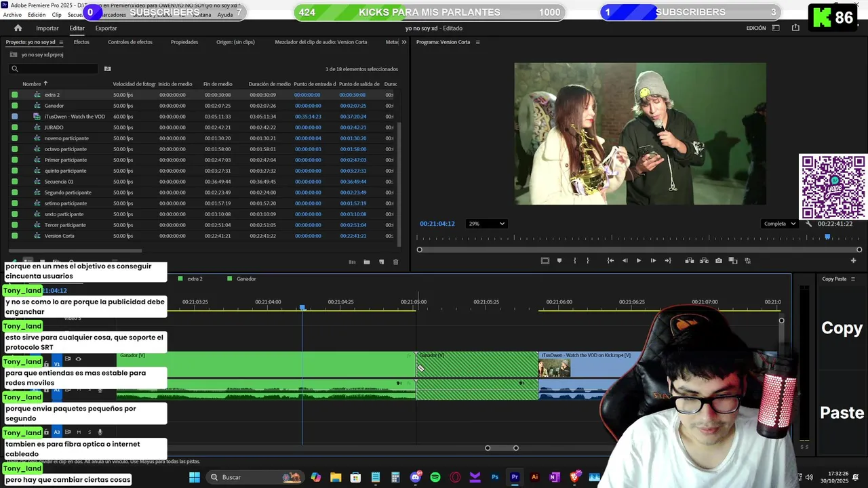Screen dimensions: 868x488
Task: Go to In point in Program monitor
Action: [x=610, y=260]
